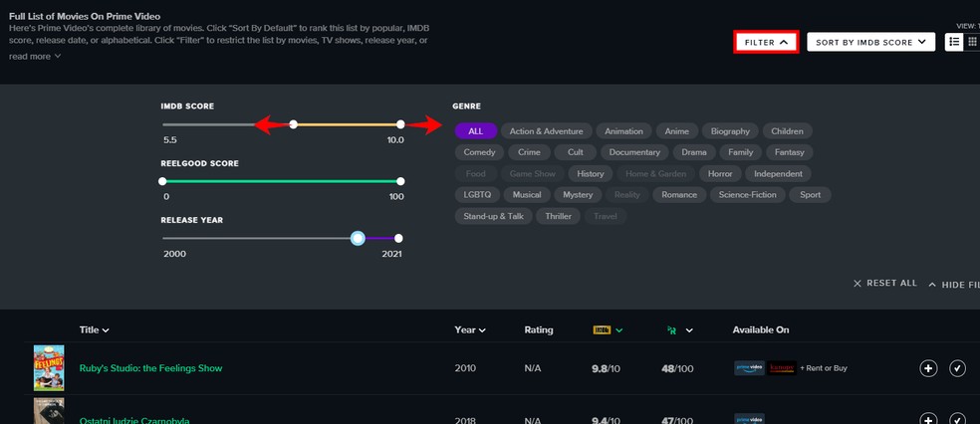Sort list by Year column
Screen dimensions: 980x424
click(x=470, y=329)
